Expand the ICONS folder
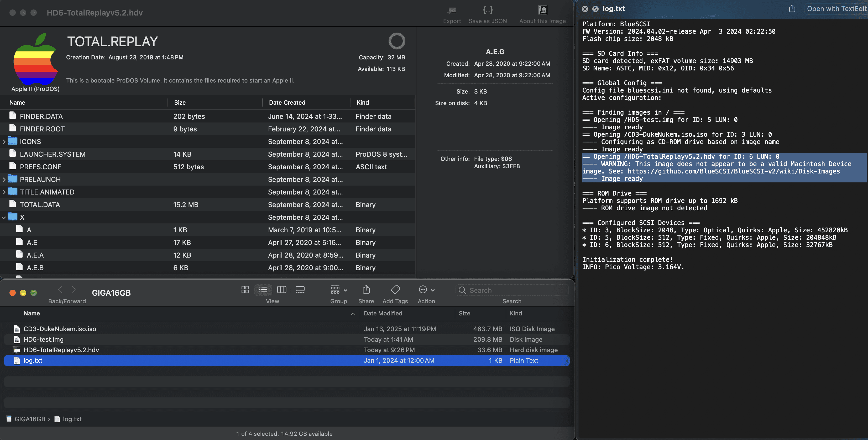 click(x=4, y=142)
